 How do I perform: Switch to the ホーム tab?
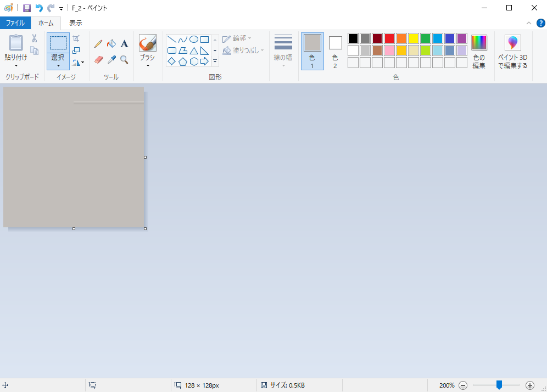(46, 23)
